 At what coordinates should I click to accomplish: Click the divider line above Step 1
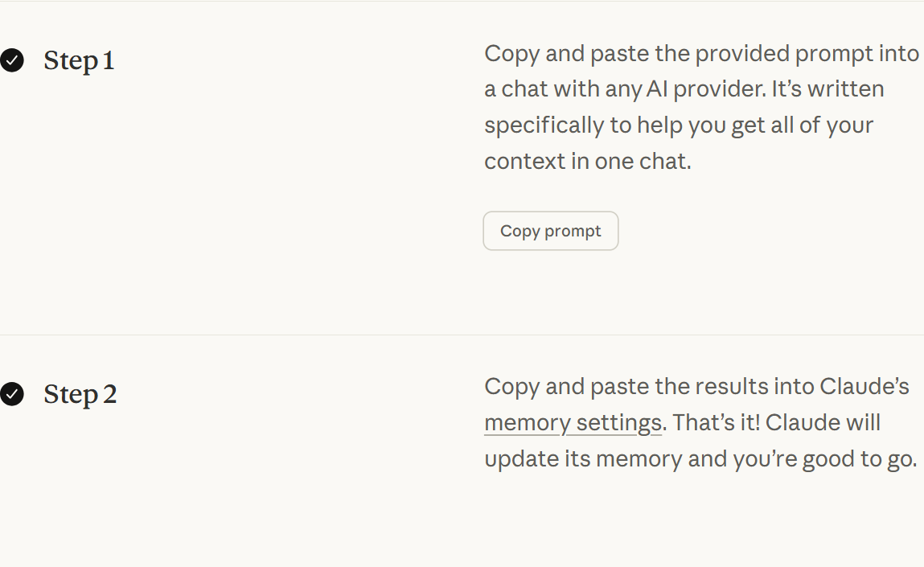pos(462,2)
